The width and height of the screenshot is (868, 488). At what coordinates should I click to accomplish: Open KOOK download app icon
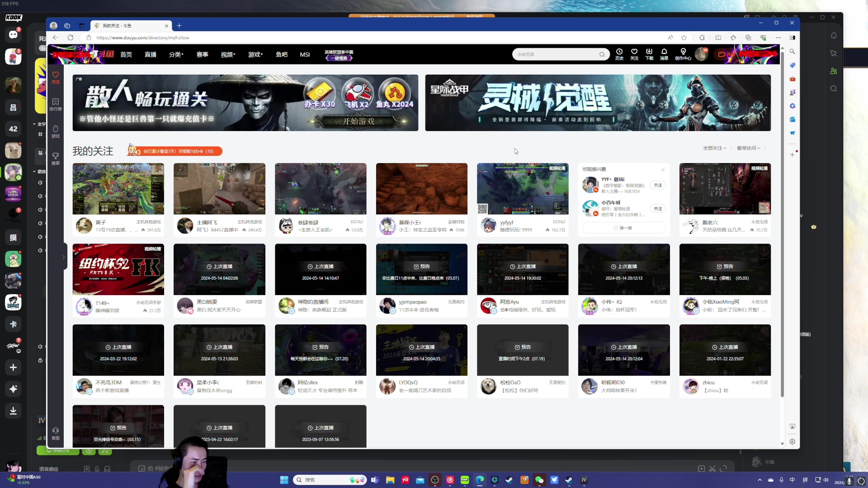point(13,411)
